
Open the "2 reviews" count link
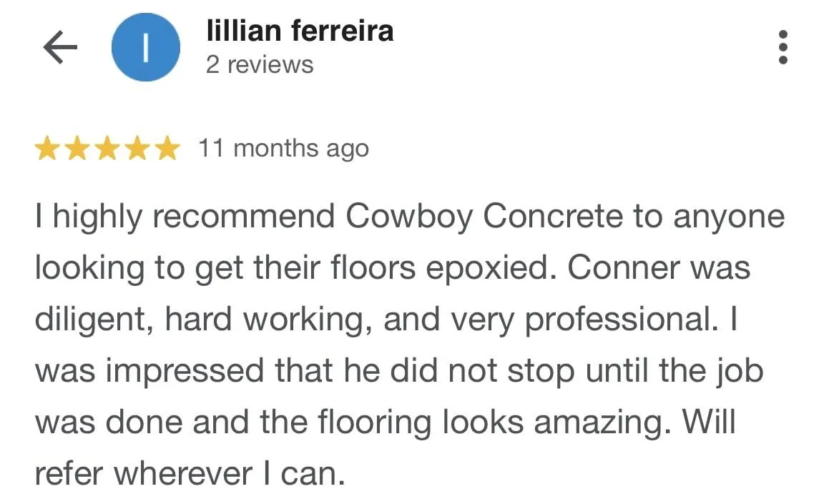coord(260,65)
